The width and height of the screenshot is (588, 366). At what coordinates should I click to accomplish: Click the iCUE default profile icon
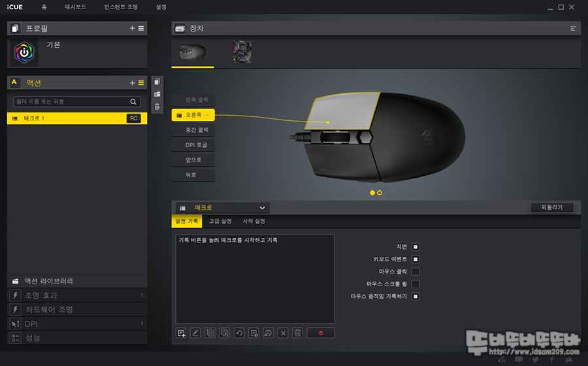(24, 52)
